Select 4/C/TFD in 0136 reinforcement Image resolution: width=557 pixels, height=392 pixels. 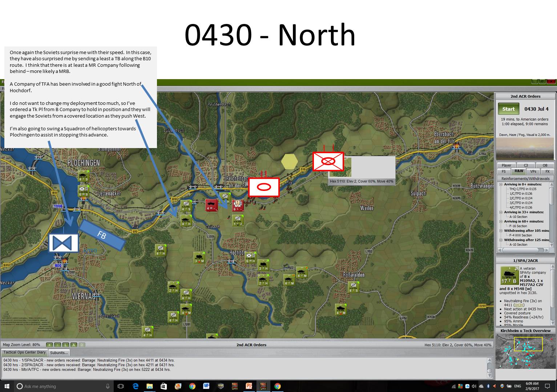(x=521, y=208)
